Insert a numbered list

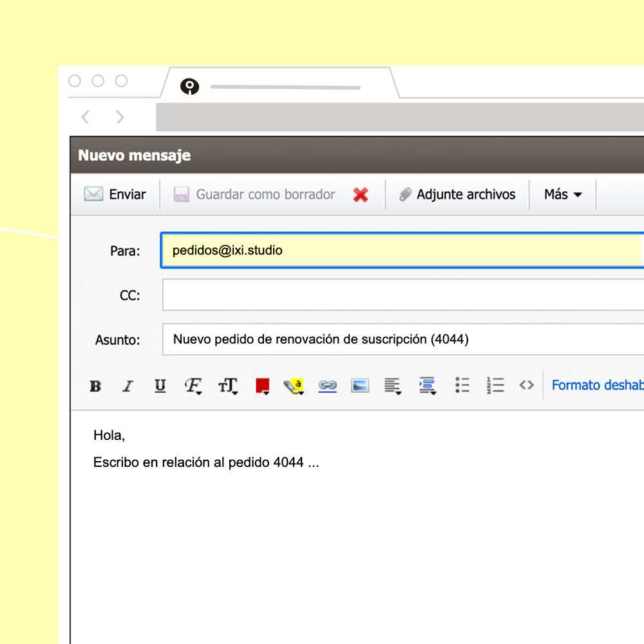[495, 385]
